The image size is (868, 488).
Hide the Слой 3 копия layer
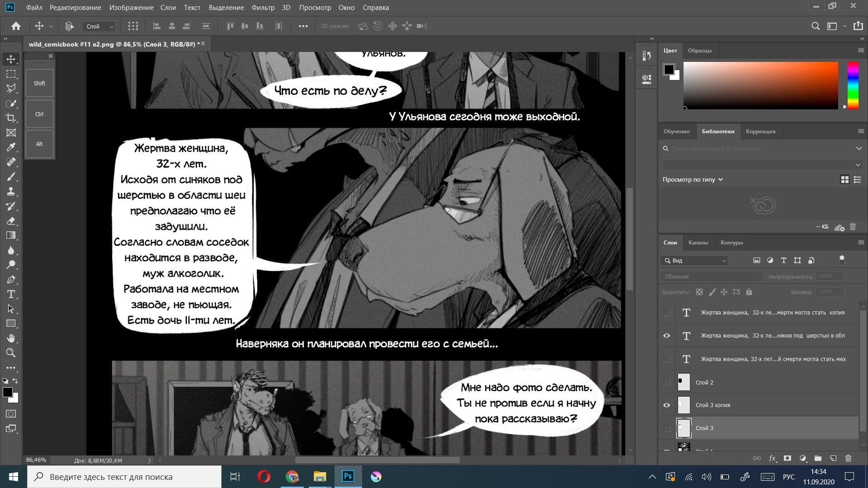[x=666, y=405]
